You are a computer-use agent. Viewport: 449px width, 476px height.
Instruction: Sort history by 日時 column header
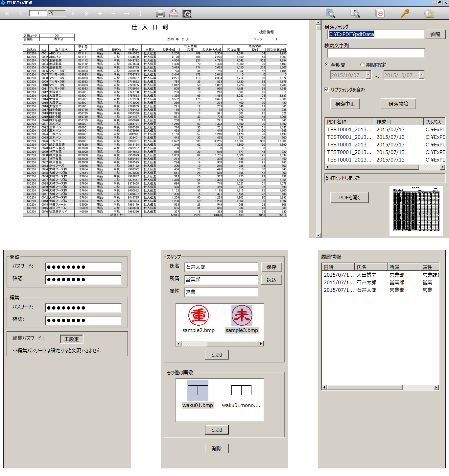(338, 267)
